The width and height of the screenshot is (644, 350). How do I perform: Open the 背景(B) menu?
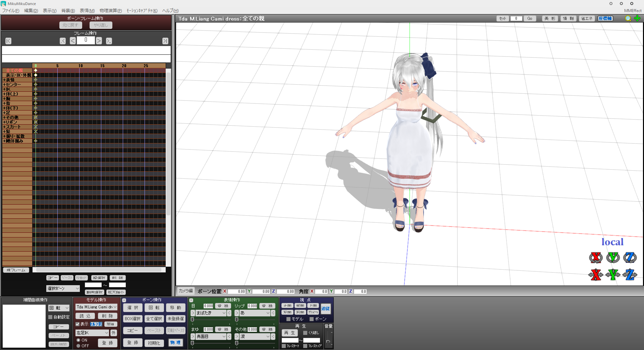tap(68, 11)
